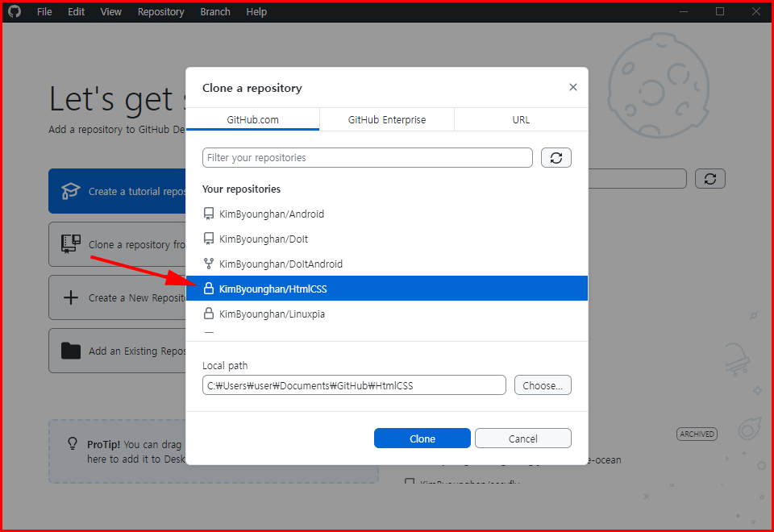This screenshot has height=532, width=774.
Task: Click Clone a repository from the Internet button
Action: [118, 244]
